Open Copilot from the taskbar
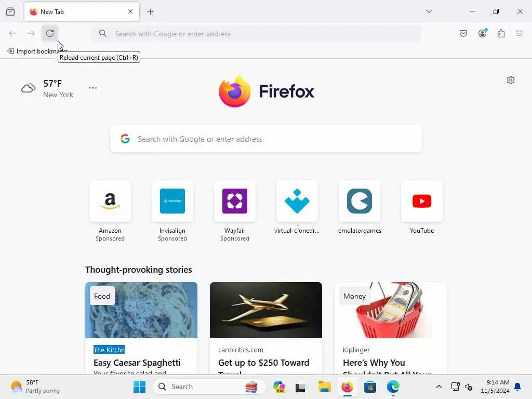The height and width of the screenshot is (399, 532). [279, 387]
